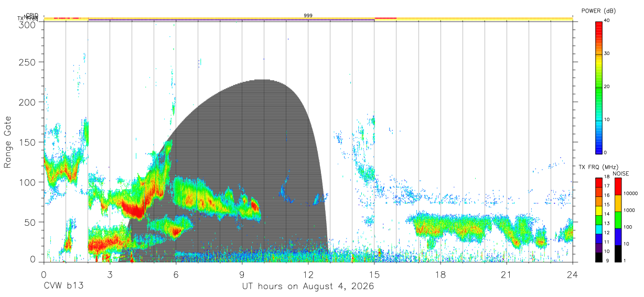This screenshot has width=644, height=297.
Task: Click 200 on Range Gate axis
Action: 28,102
